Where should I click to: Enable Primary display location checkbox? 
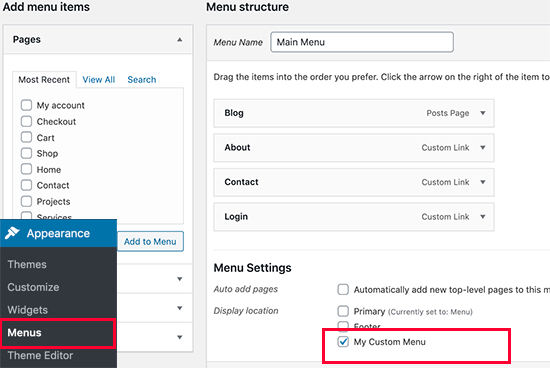[x=343, y=311]
